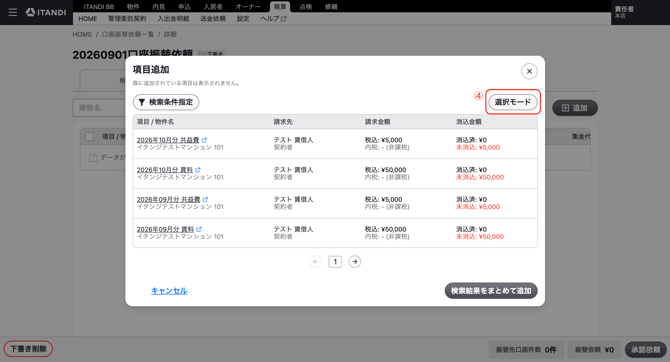
Task: Select the 精算 tab
Action: (280, 6)
